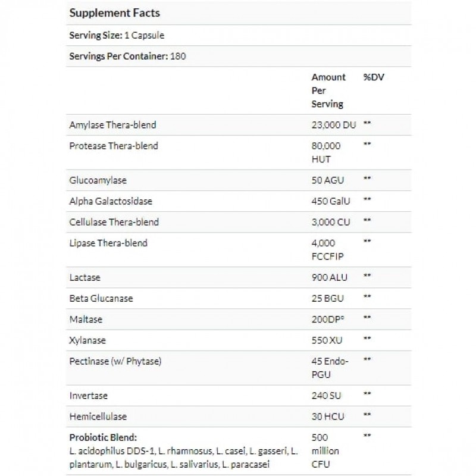Click the 3,000 CU amount value

point(332,222)
